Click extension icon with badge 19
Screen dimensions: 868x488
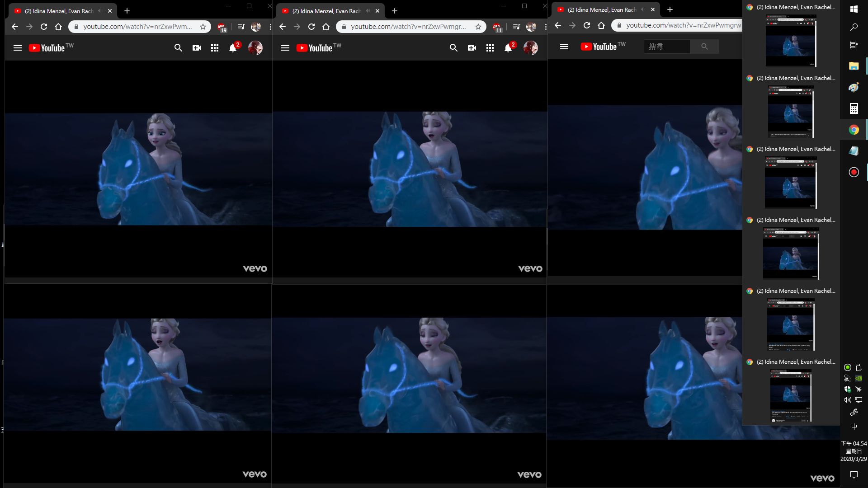click(222, 28)
